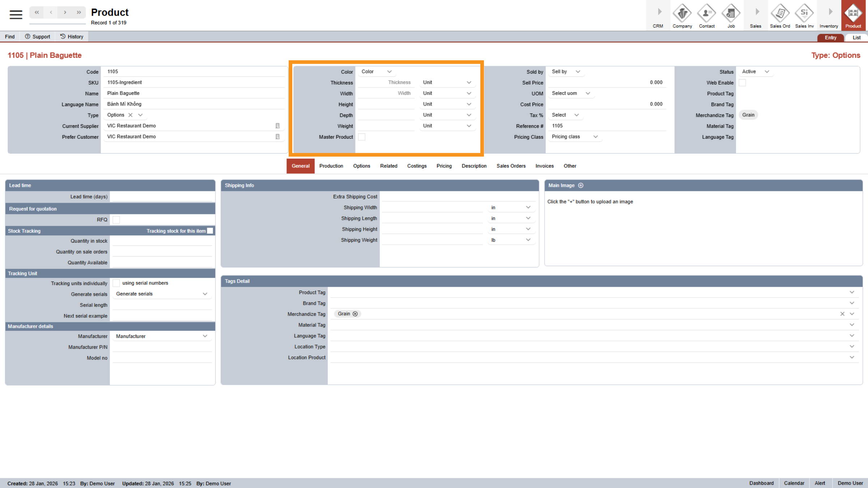Screen dimensions: 868x488
Task: Jump to the last record arrow
Action: coord(79,12)
